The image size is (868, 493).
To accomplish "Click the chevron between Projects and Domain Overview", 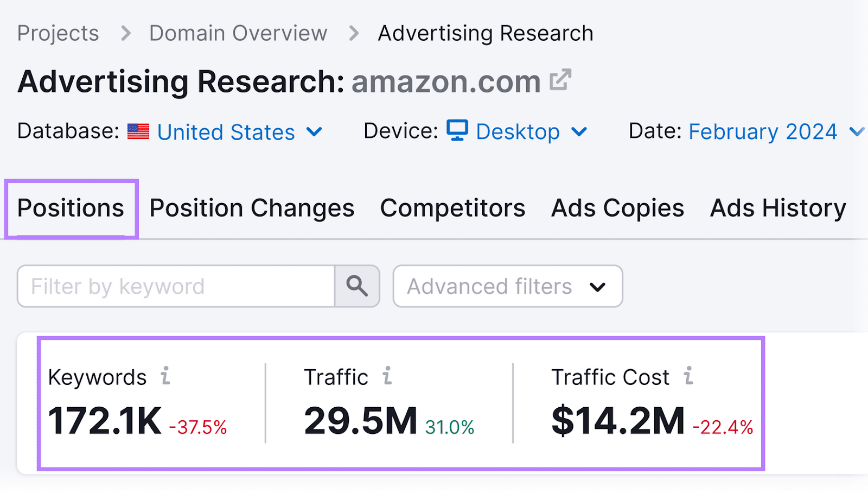I will click(x=125, y=33).
